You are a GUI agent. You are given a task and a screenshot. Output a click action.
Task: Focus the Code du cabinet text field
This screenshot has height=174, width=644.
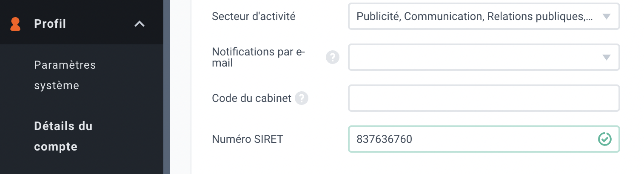pyautogui.click(x=484, y=98)
